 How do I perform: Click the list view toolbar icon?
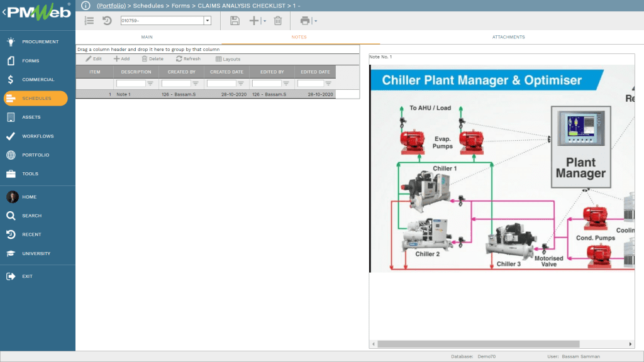89,21
